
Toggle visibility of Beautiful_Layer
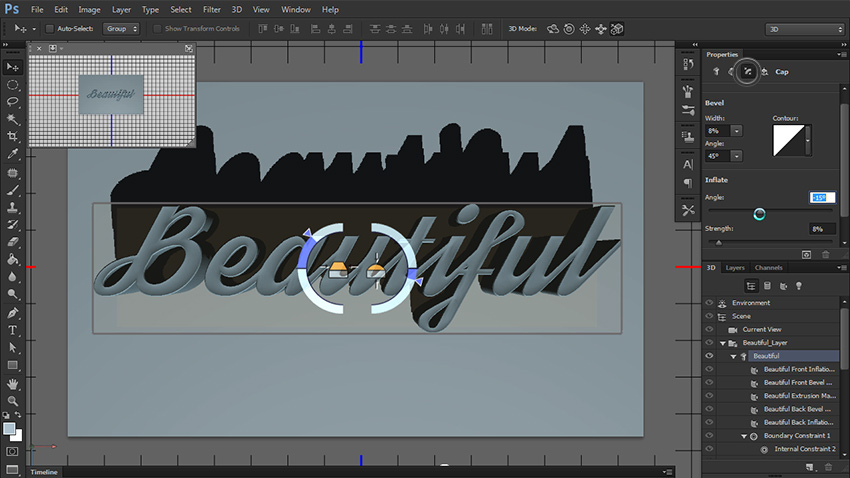(709, 342)
